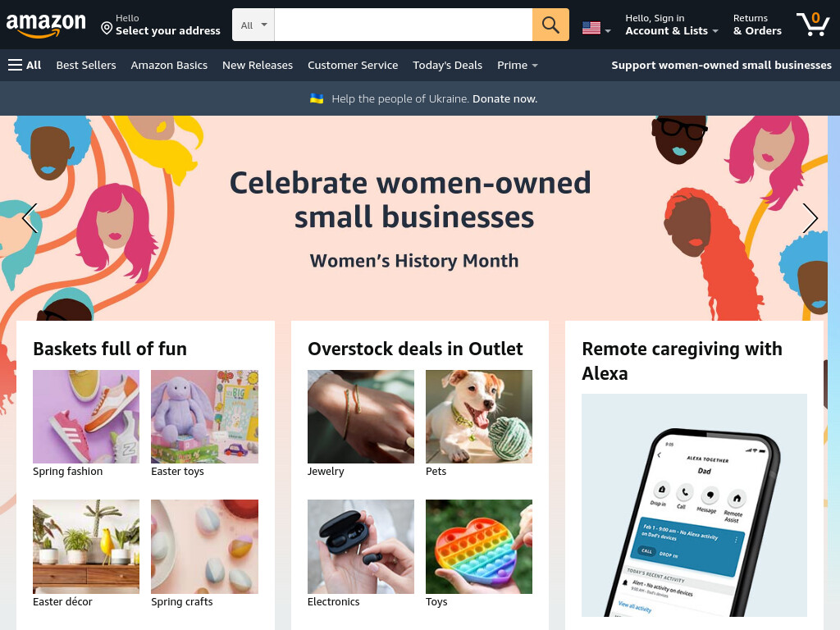
Task: Open Returns & Orders link
Action: [757, 25]
